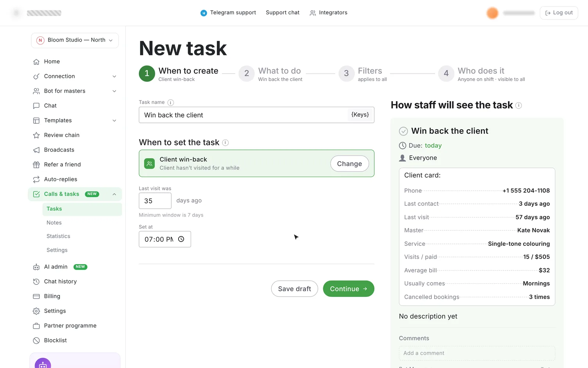
Task: Click the AI admin robot icon
Action: 36,267
